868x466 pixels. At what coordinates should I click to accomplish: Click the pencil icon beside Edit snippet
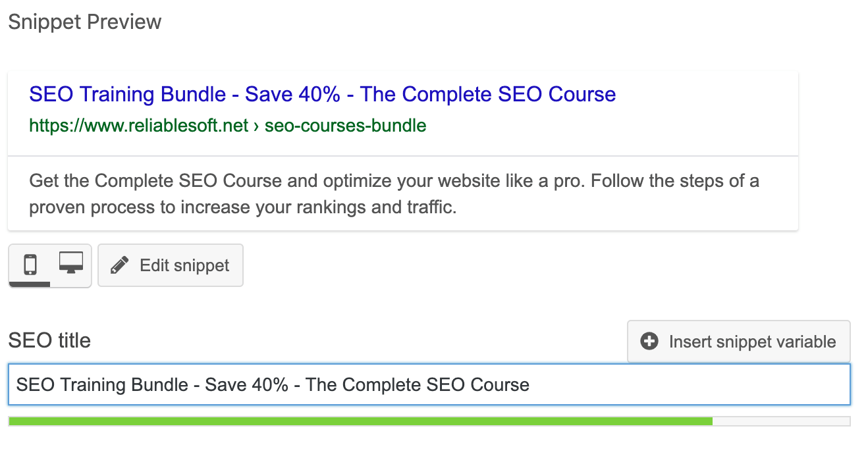pos(119,265)
